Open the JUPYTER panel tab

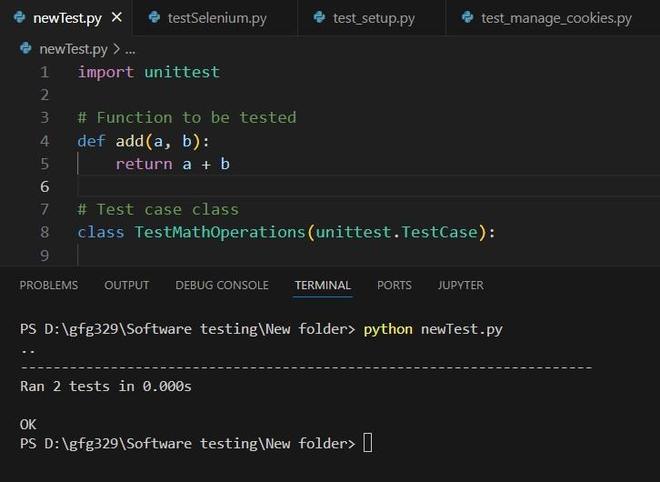point(460,285)
